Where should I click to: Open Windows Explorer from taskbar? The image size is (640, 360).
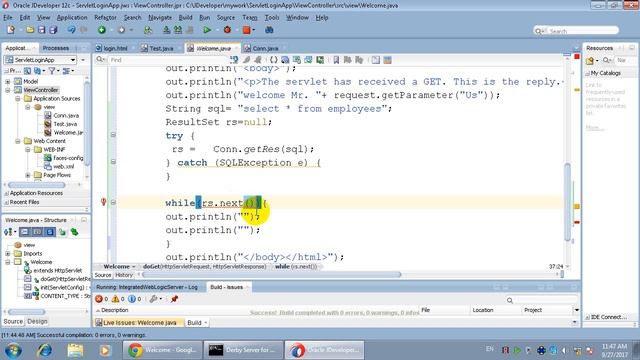75,350
